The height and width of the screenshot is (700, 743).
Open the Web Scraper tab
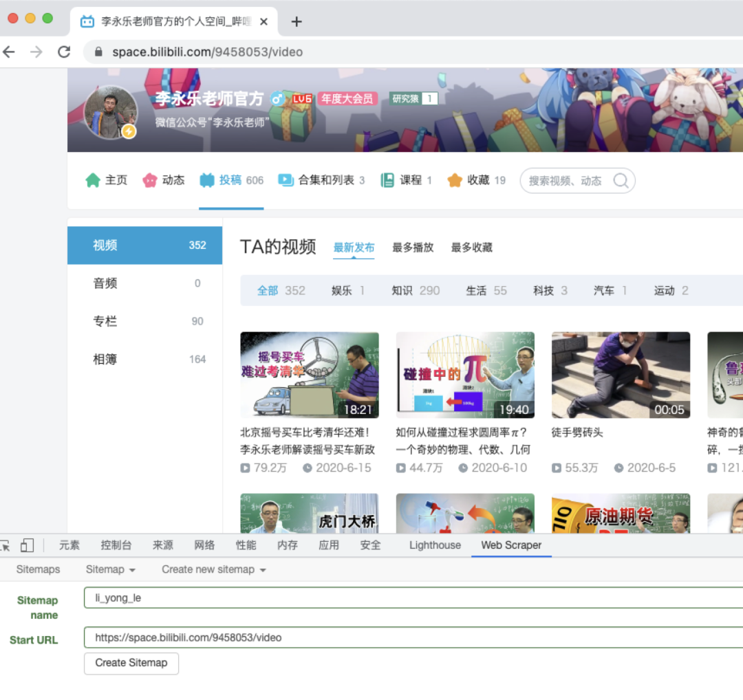(510, 545)
